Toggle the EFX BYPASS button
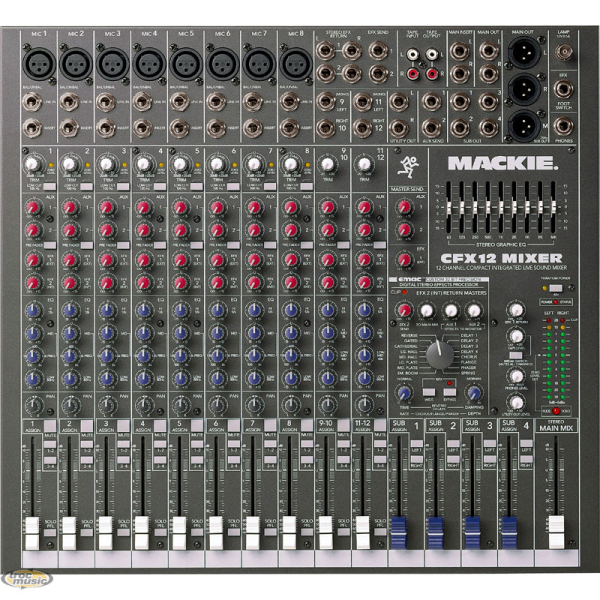 click(x=450, y=392)
